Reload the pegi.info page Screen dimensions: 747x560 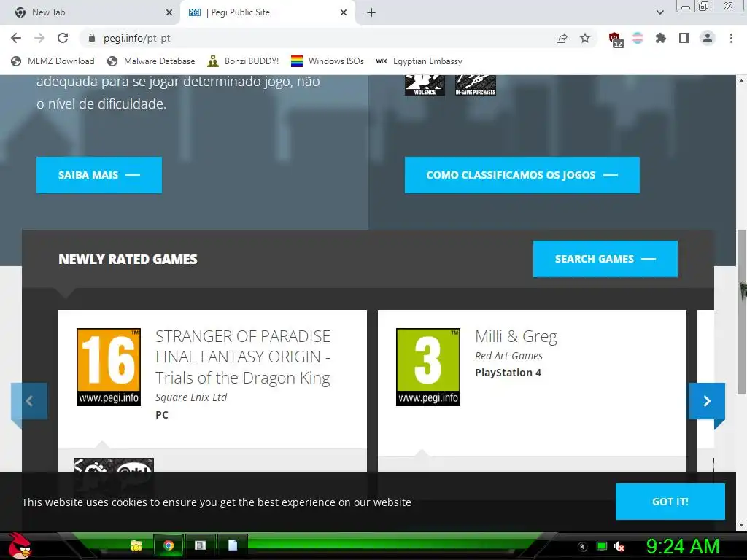pyautogui.click(x=63, y=38)
